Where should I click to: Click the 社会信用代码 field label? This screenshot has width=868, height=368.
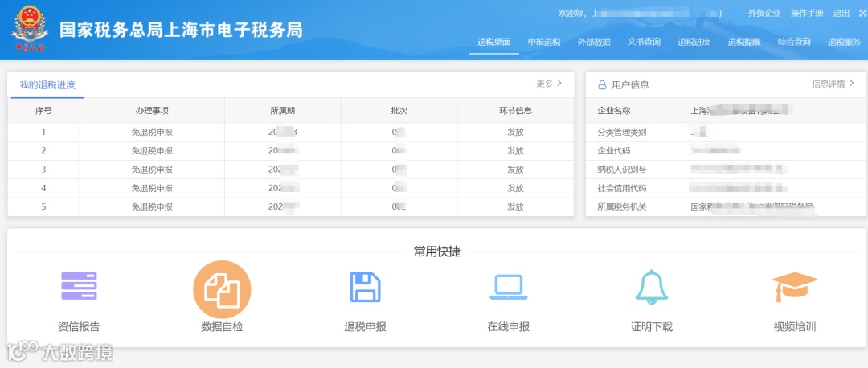click(622, 188)
